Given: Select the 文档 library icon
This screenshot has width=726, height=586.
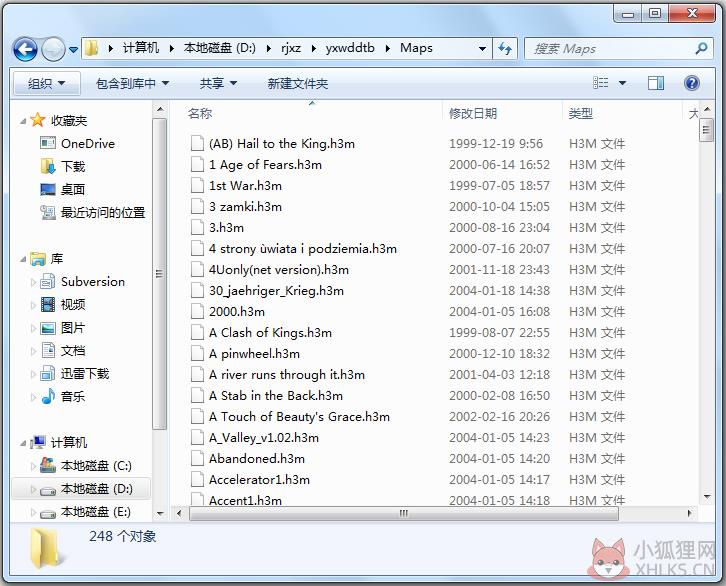Looking at the screenshot, I should click(48, 350).
